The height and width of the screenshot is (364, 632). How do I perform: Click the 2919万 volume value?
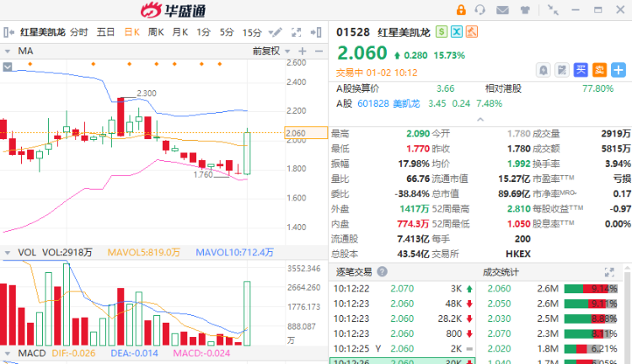tap(615, 133)
